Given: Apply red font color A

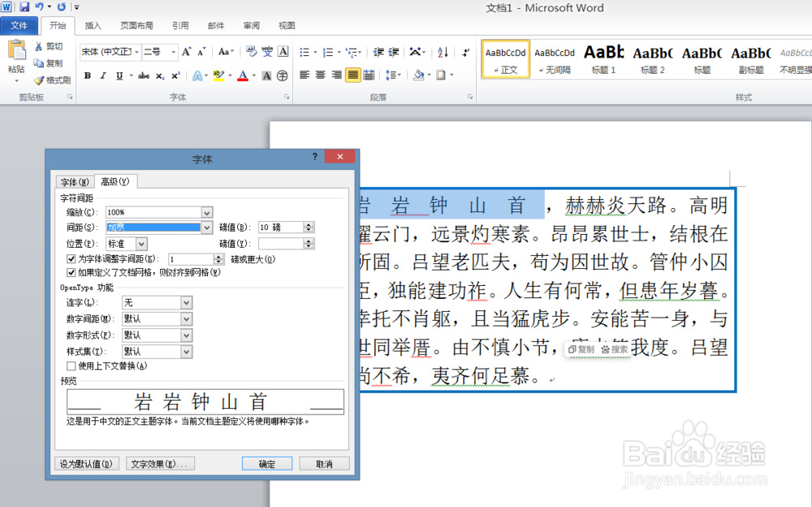Looking at the screenshot, I should point(242,76).
